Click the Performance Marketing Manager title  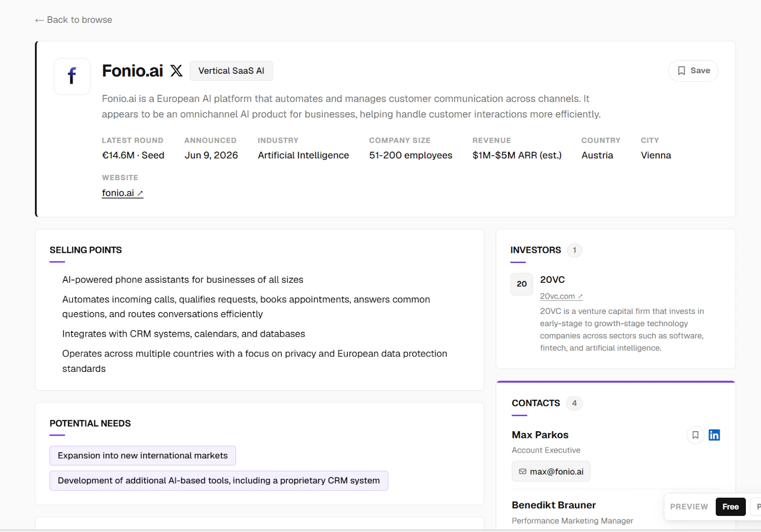pos(572,521)
